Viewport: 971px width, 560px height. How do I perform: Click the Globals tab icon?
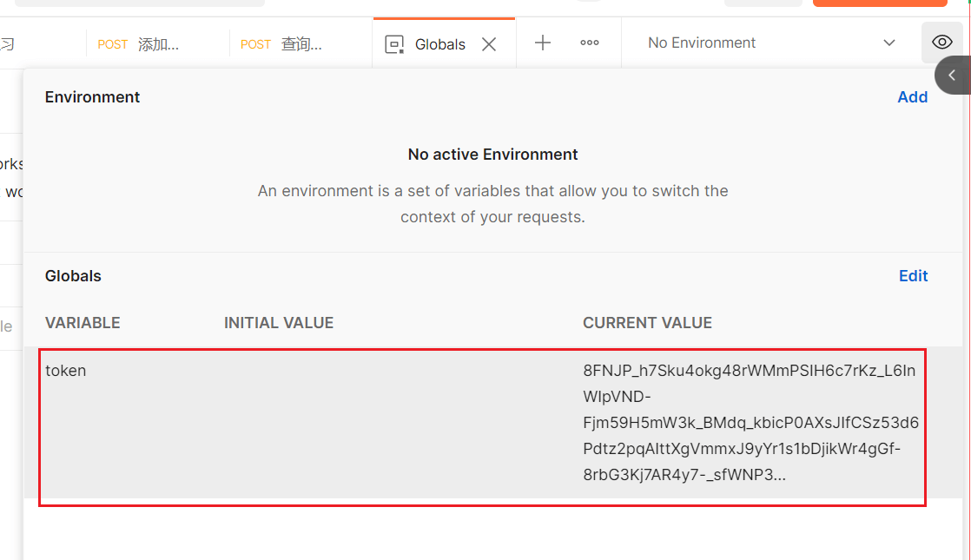tap(395, 44)
